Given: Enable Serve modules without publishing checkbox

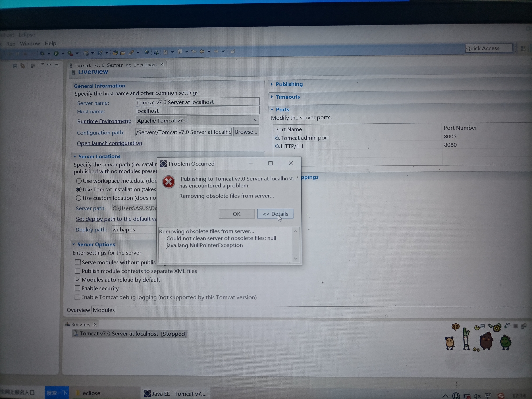Looking at the screenshot, I should pyautogui.click(x=78, y=262).
